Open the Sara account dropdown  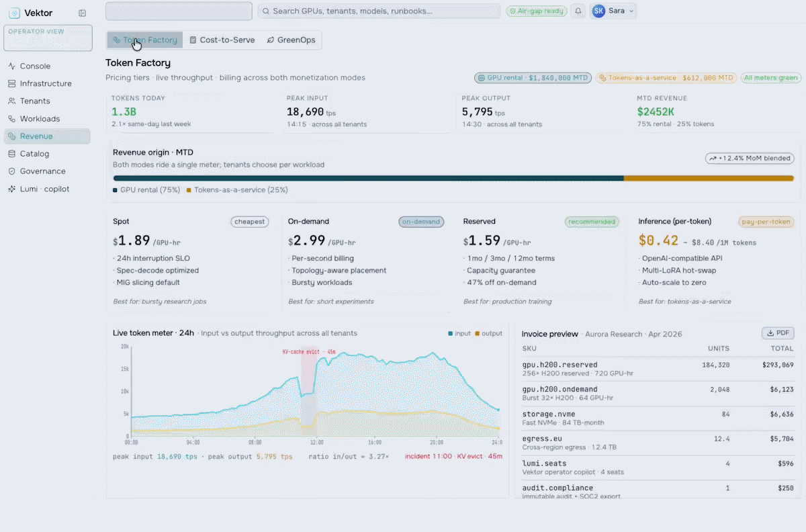point(613,11)
